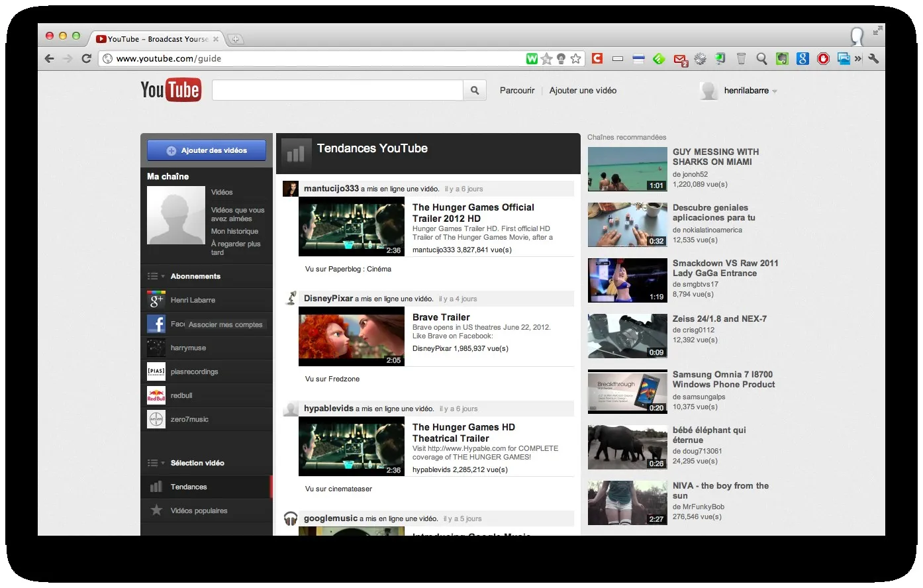Go back with the browser arrow
The image size is (923, 588).
pos(50,58)
